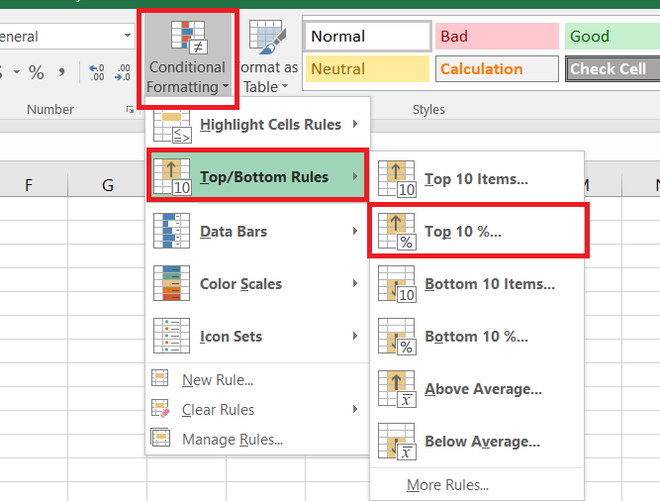The width and height of the screenshot is (660, 501).
Task: Apply the Normal cell style
Action: pyautogui.click(x=368, y=36)
